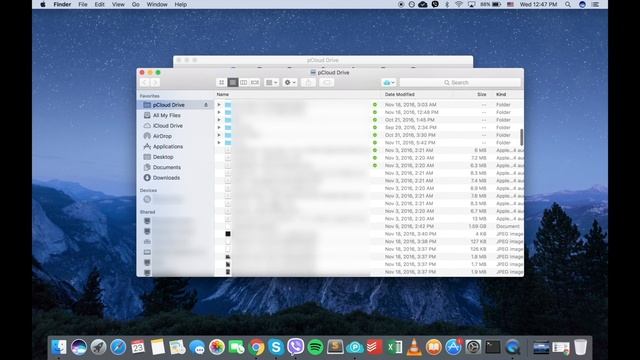Open the Trash in the Dock

tap(580, 347)
